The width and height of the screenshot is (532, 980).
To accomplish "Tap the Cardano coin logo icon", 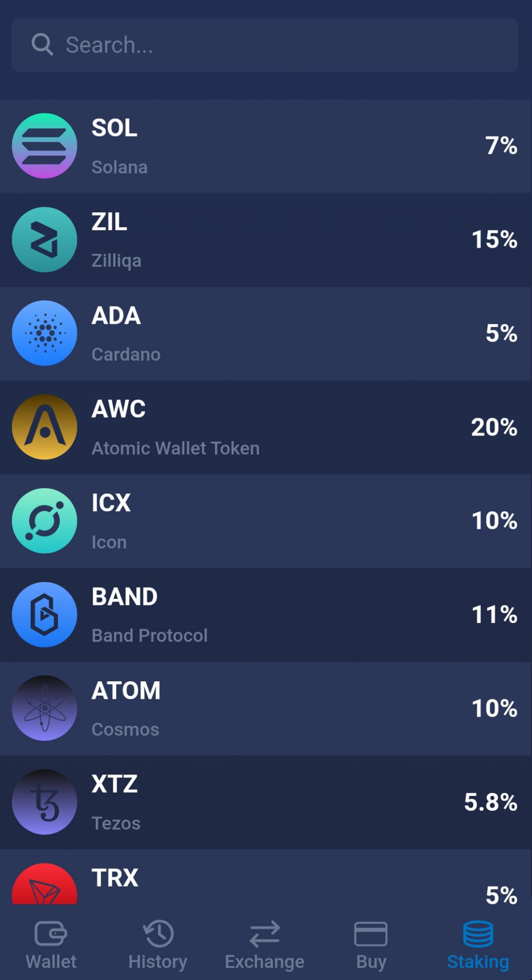I will pyautogui.click(x=45, y=333).
